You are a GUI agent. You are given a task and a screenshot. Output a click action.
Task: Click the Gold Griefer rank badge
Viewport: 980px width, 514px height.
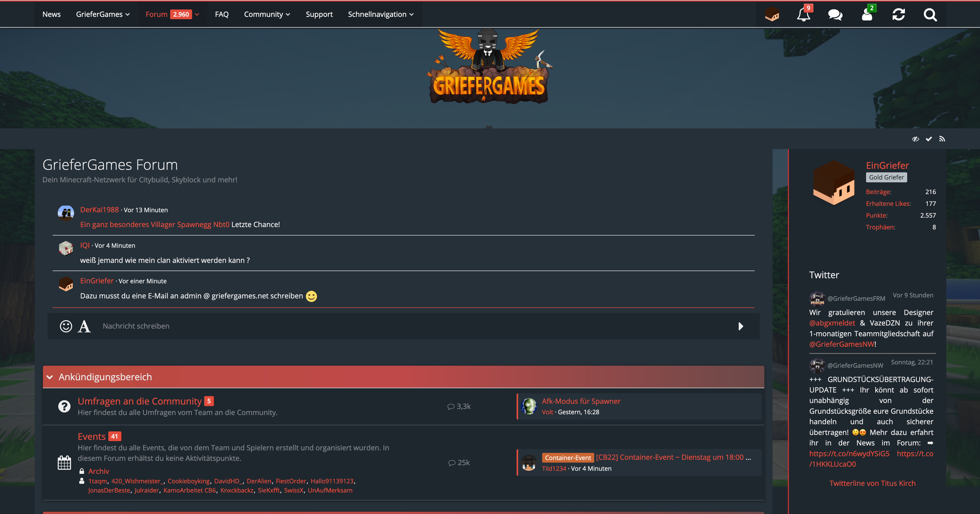point(886,177)
